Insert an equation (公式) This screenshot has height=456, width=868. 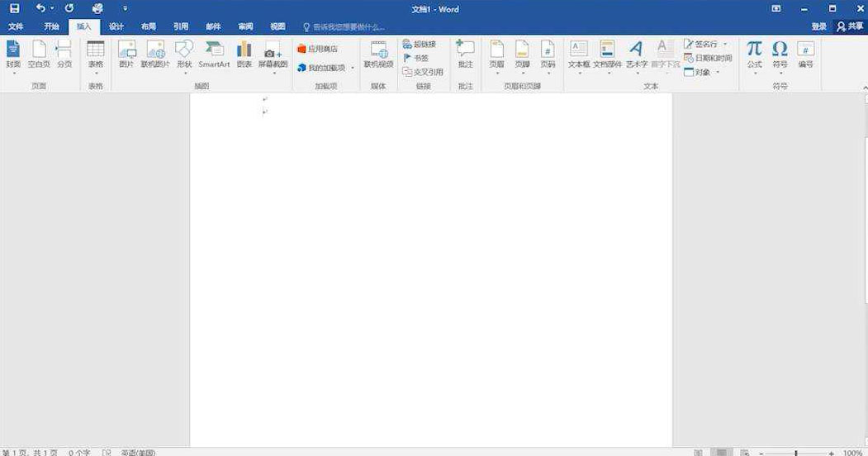point(755,55)
